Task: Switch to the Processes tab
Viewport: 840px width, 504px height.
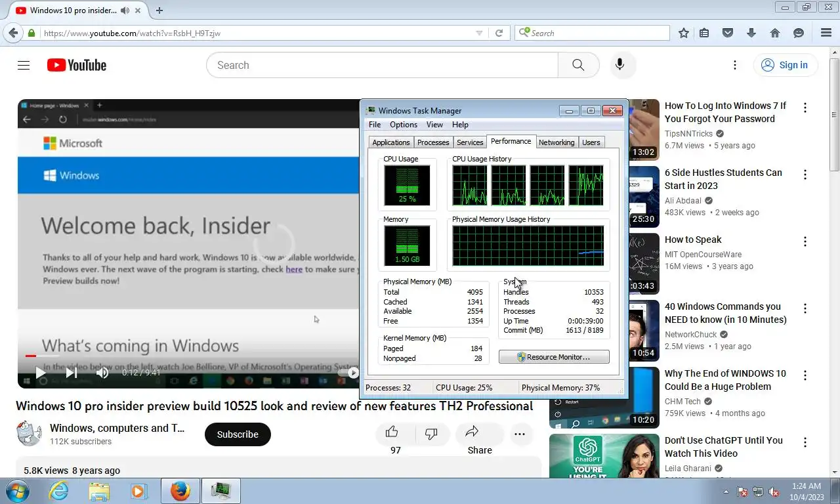Action: click(x=433, y=142)
